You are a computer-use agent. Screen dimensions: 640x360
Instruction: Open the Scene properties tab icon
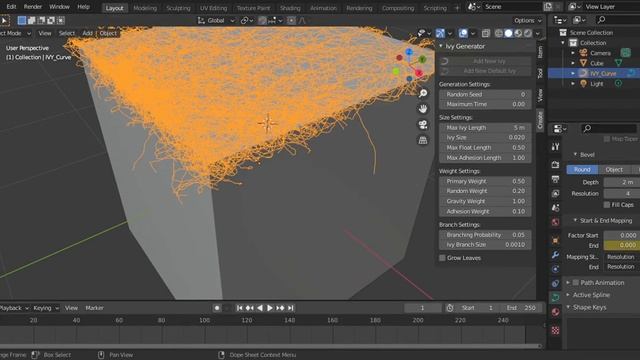click(555, 208)
